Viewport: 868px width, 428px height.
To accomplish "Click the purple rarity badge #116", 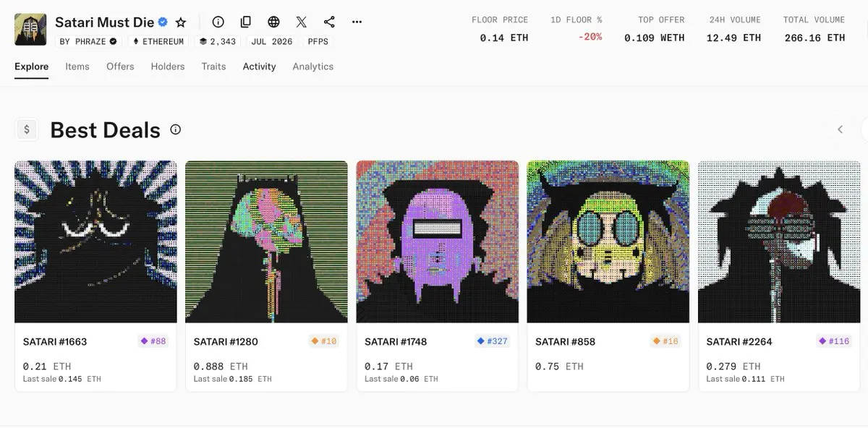I will tap(834, 341).
